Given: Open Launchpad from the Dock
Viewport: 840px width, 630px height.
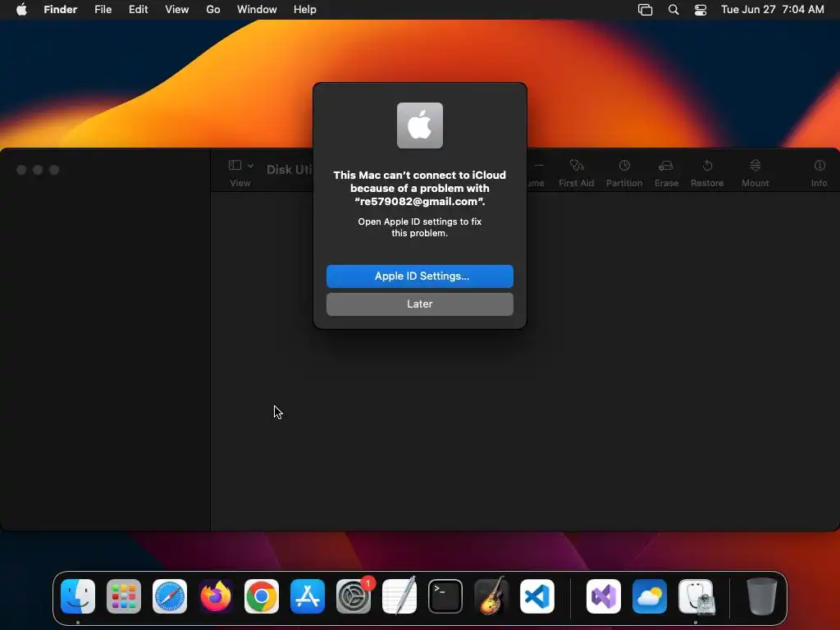Looking at the screenshot, I should click(124, 596).
